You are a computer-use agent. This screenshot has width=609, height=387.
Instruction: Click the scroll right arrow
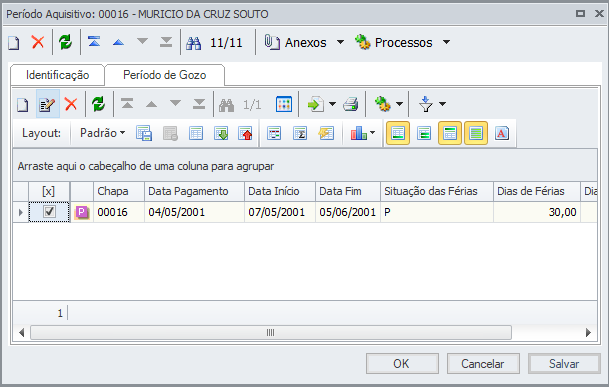(588, 333)
